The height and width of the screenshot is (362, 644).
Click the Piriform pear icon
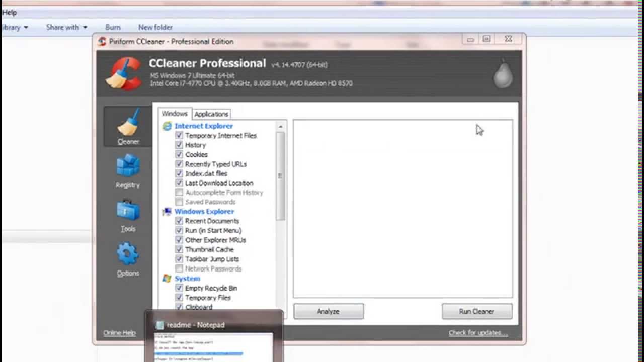click(502, 74)
